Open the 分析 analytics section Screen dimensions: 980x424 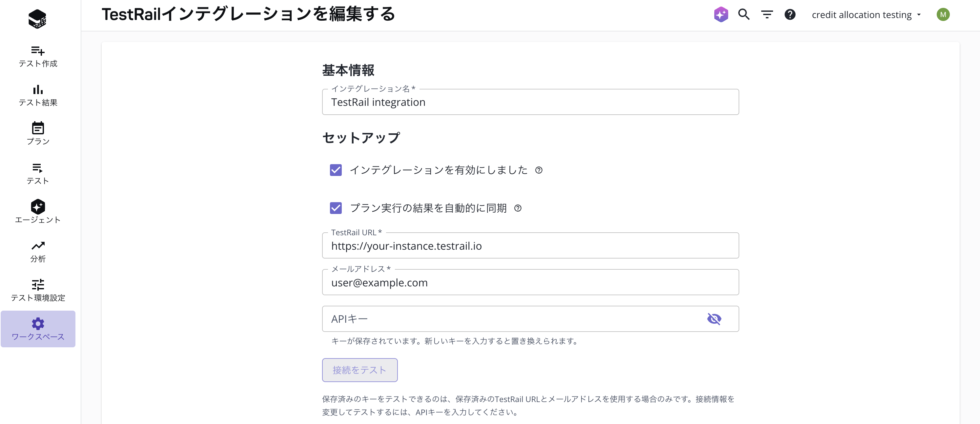38,252
